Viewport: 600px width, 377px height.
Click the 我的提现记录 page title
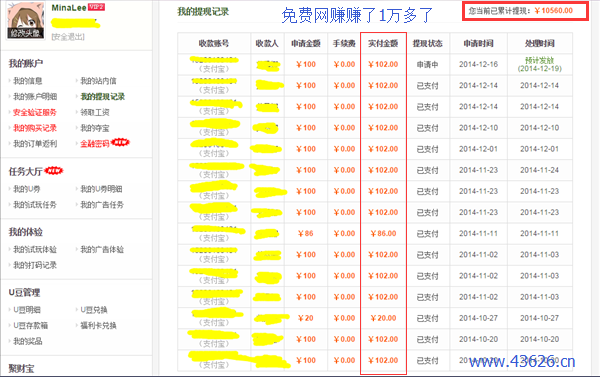203,12
